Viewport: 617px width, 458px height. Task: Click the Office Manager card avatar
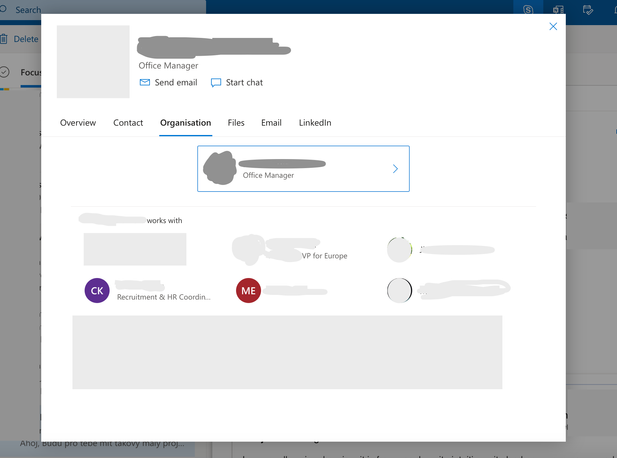[x=220, y=168]
